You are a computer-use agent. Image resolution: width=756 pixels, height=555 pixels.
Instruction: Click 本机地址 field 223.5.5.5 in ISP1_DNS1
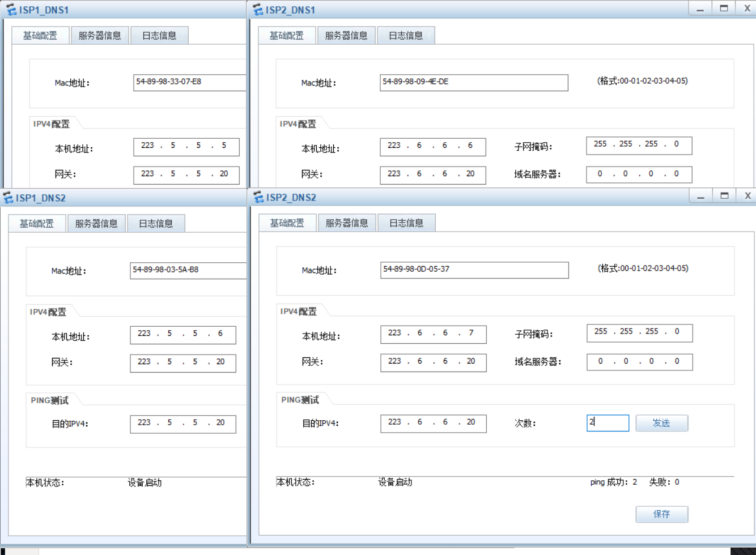186,147
